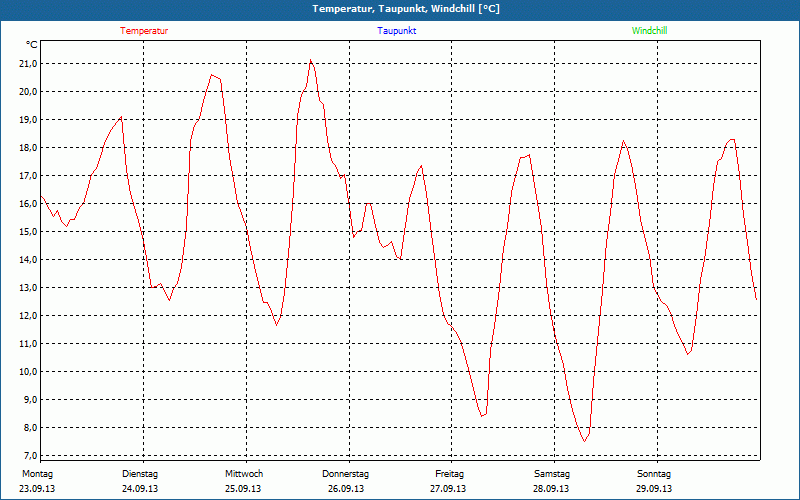Click the blue Taupunkt legend label
Image resolution: width=800 pixels, height=500 pixels.
(x=396, y=31)
